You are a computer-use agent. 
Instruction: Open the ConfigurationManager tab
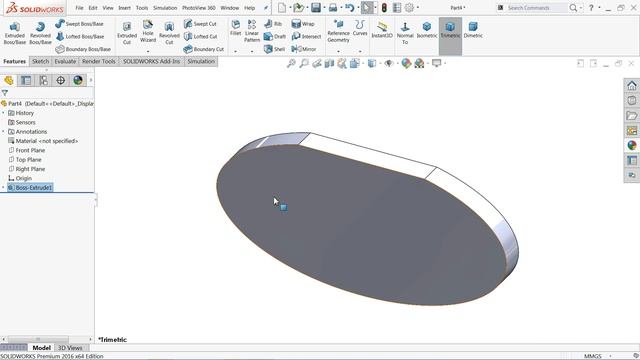[43, 80]
